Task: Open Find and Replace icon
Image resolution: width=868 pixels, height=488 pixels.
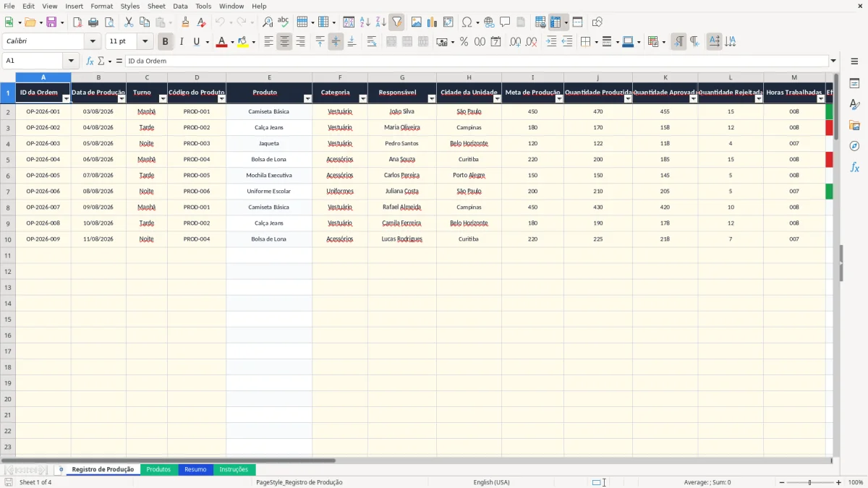Action: coord(268,22)
